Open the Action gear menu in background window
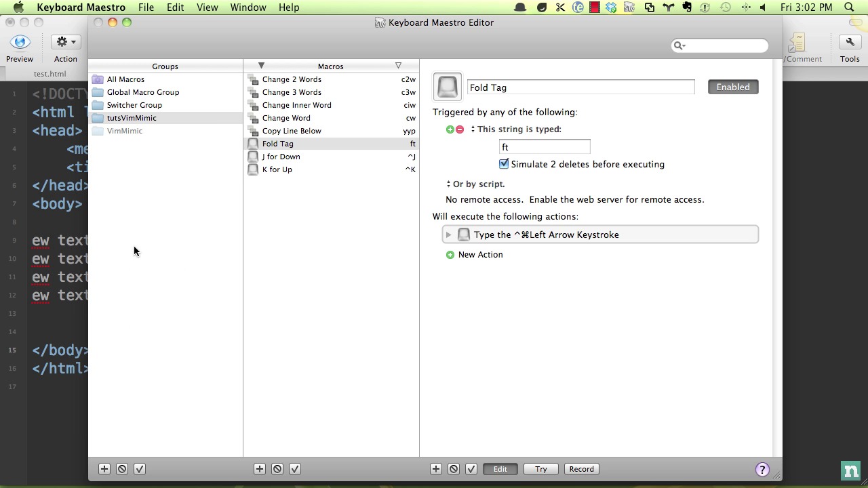This screenshot has height=488, width=868. pos(66,42)
